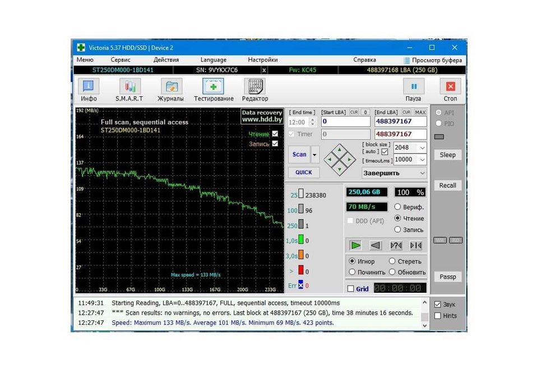Viewport: 555px width, 392px height.
Task: Toggle the block size auto checkbox
Action: (x=385, y=152)
